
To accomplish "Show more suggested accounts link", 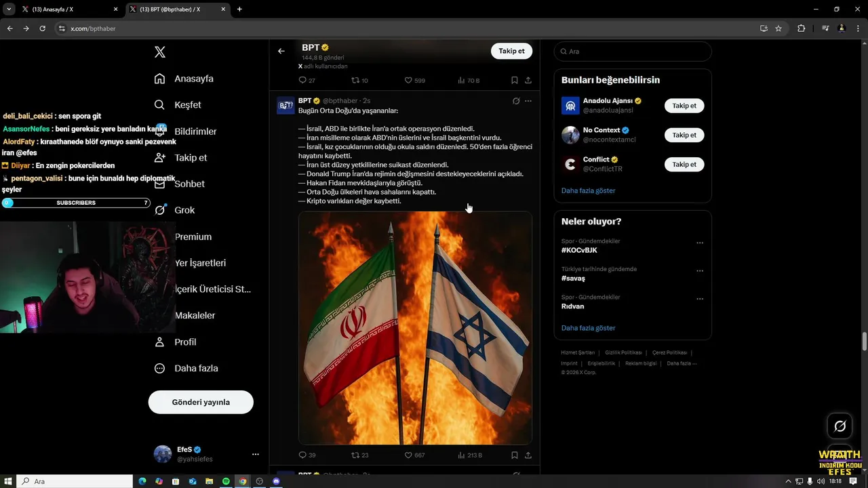I will pyautogui.click(x=588, y=190).
